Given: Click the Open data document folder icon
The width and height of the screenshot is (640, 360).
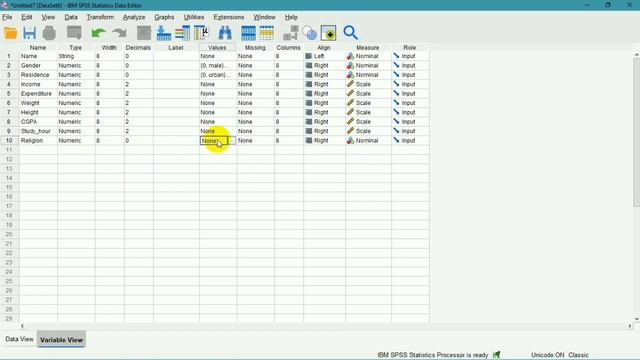Looking at the screenshot, I should (11, 33).
